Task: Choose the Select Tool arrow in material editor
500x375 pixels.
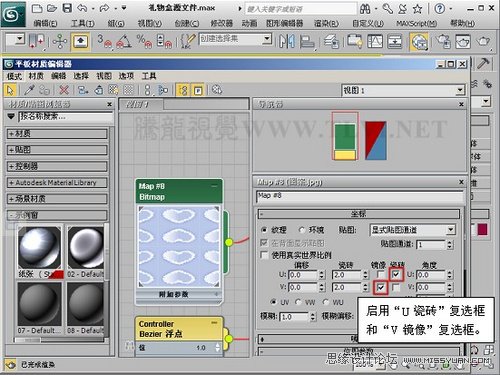Action: [10, 90]
